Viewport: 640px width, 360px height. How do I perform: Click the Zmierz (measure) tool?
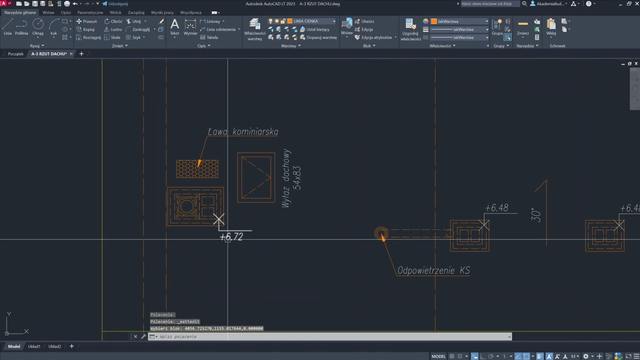point(523,27)
